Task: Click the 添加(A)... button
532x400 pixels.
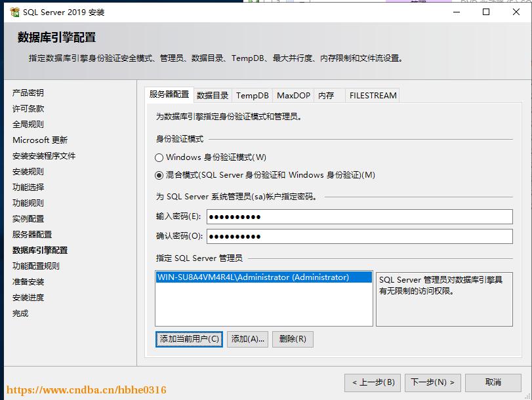Action: [248, 339]
